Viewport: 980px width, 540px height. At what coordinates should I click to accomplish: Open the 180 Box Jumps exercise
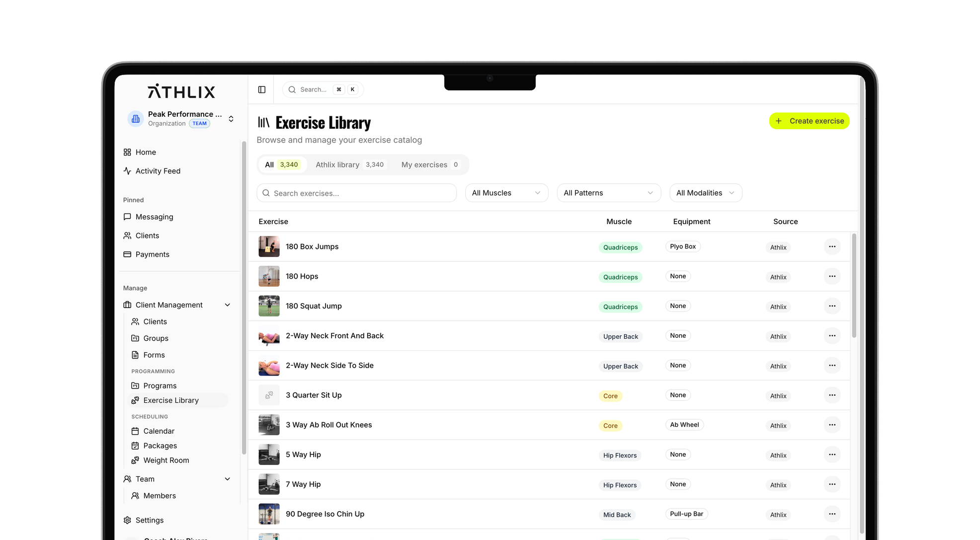coord(312,247)
